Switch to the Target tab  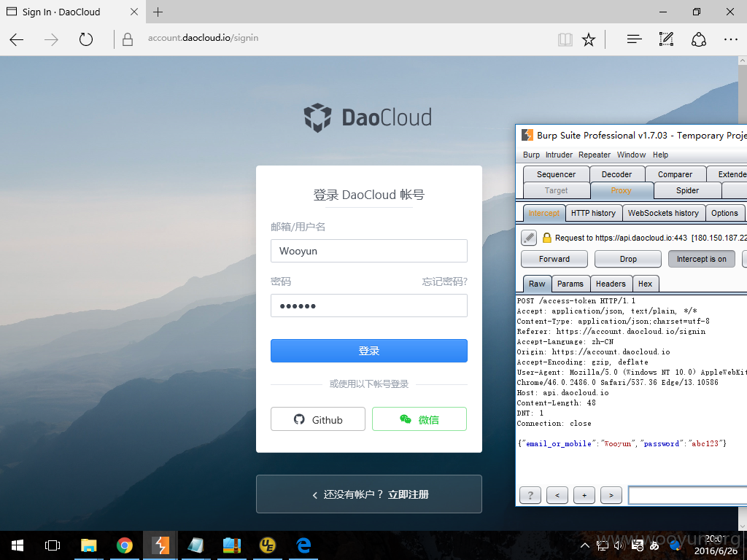click(x=556, y=190)
